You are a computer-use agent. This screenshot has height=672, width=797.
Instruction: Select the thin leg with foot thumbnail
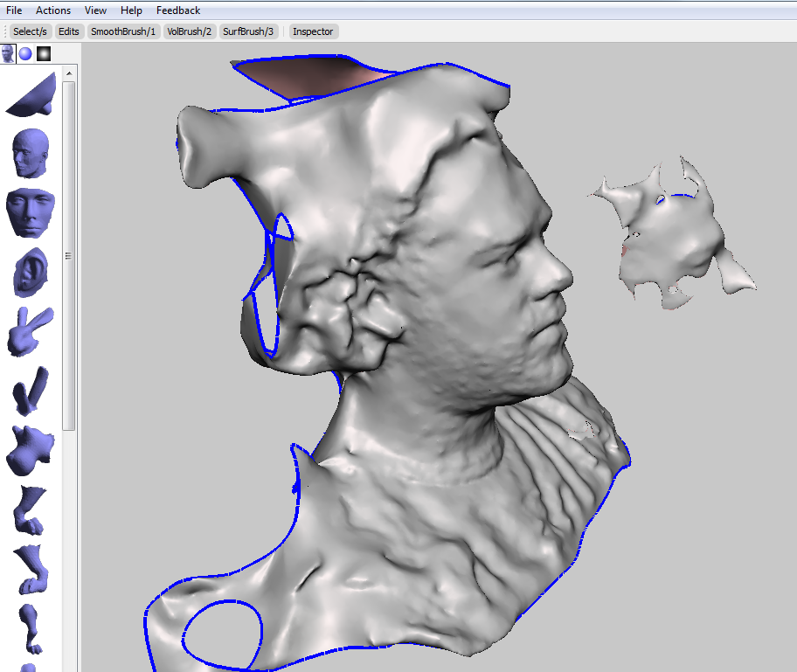[x=31, y=629]
